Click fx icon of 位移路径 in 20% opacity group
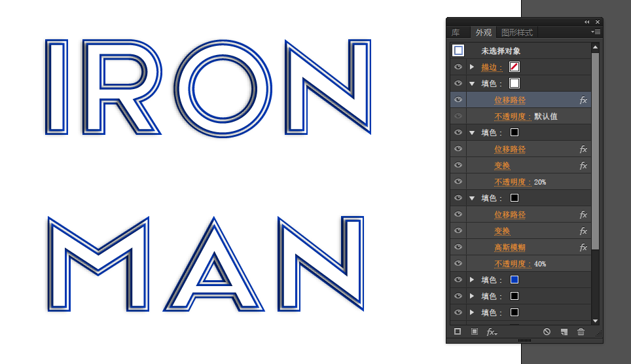 [583, 149]
